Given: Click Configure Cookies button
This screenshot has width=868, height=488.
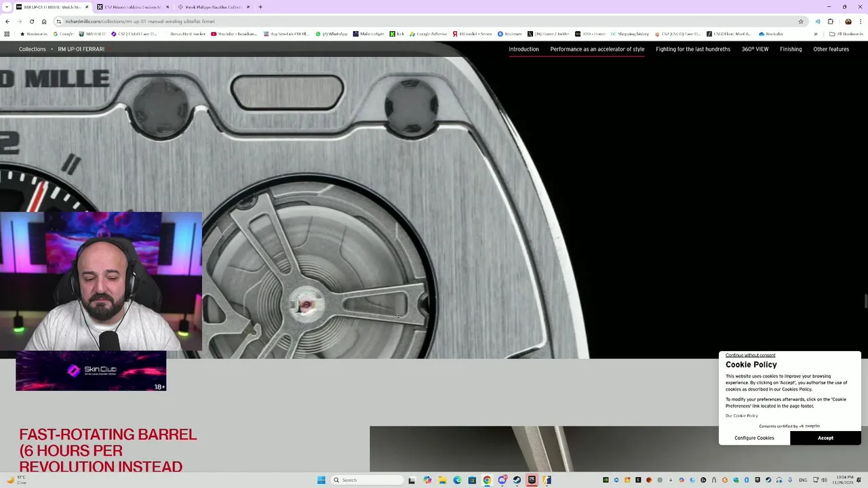Looking at the screenshot, I should (x=754, y=438).
